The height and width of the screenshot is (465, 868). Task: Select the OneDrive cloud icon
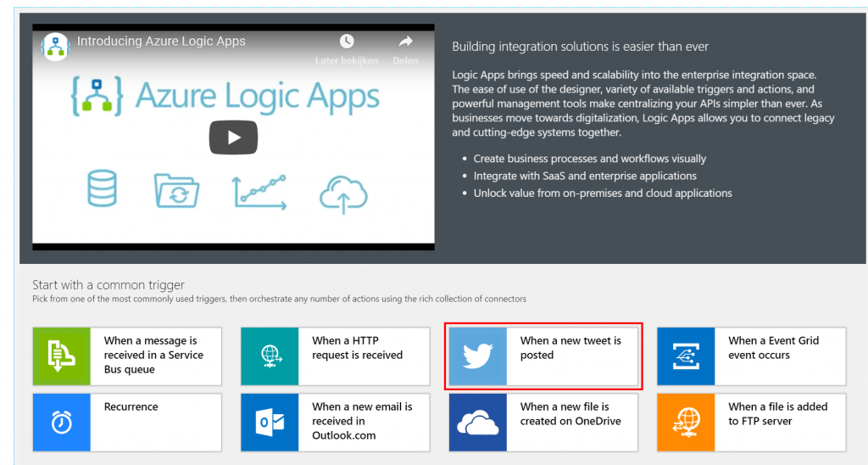pos(478,423)
